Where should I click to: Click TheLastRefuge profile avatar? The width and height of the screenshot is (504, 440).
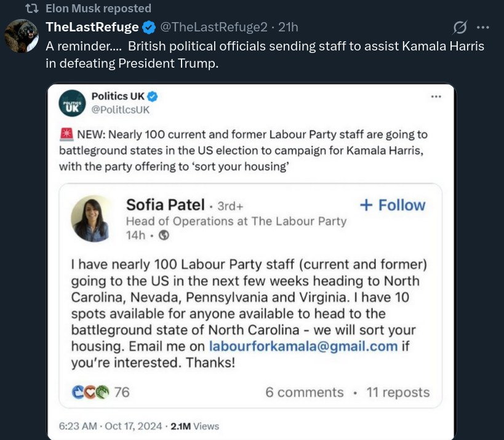[x=22, y=36]
